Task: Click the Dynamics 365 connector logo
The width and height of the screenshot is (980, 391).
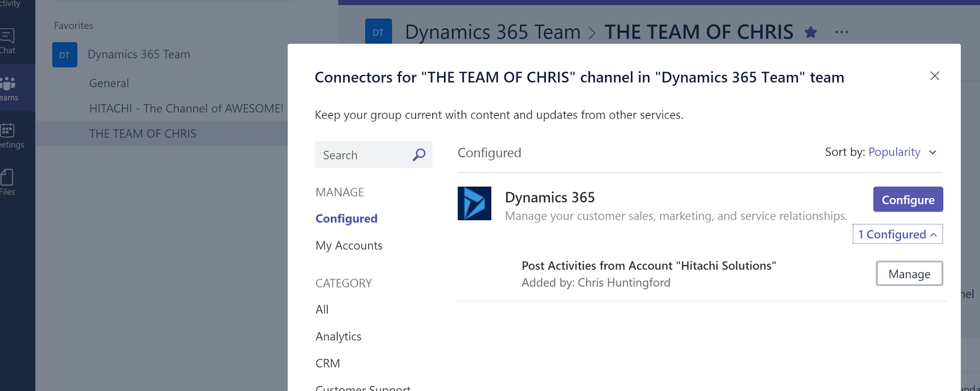Action: pyautogui.click(x=474, y=203)
